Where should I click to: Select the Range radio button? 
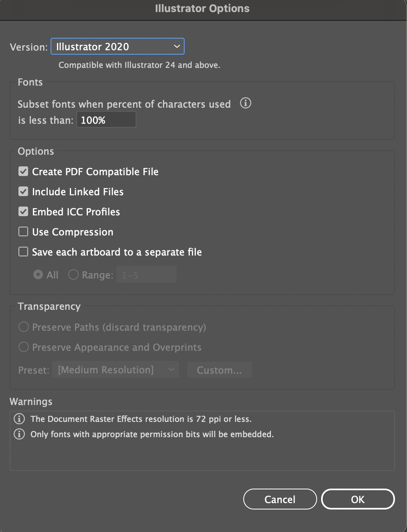[73, 274]
